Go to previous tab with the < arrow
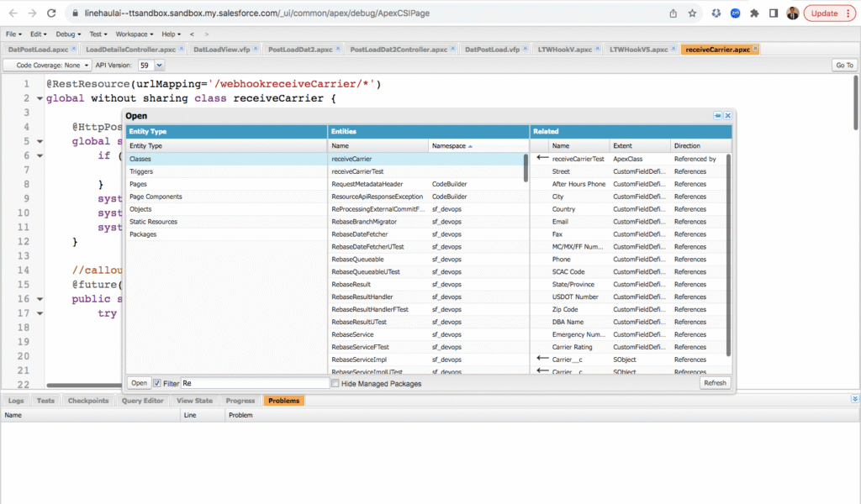Viewport: 861px width, 504px height. [192, 34]
